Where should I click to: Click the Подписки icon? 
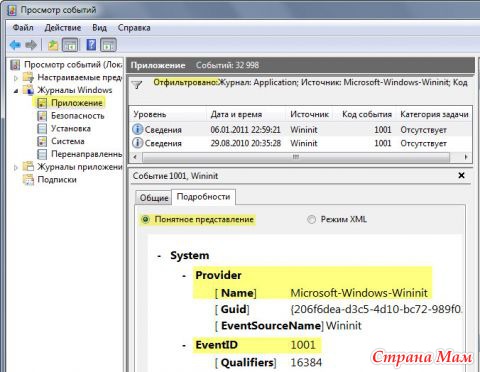click(x=28, y=180)
